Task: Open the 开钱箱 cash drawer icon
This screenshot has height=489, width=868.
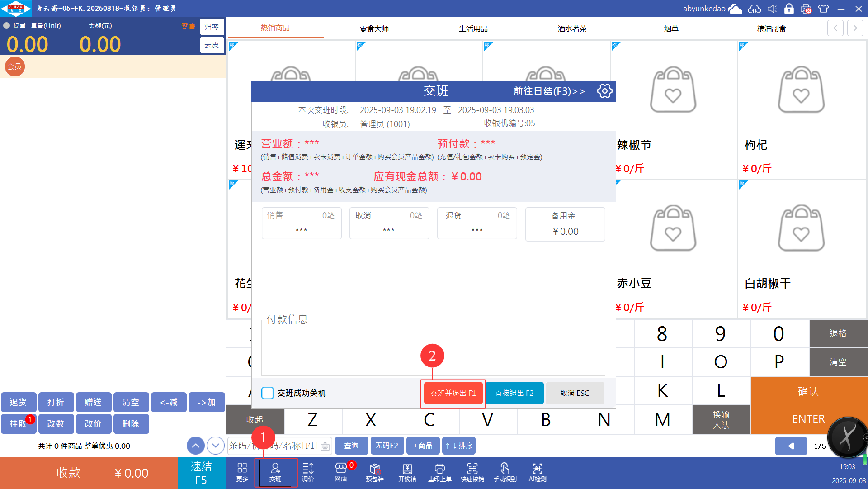Action: click(x=407, y=472)
